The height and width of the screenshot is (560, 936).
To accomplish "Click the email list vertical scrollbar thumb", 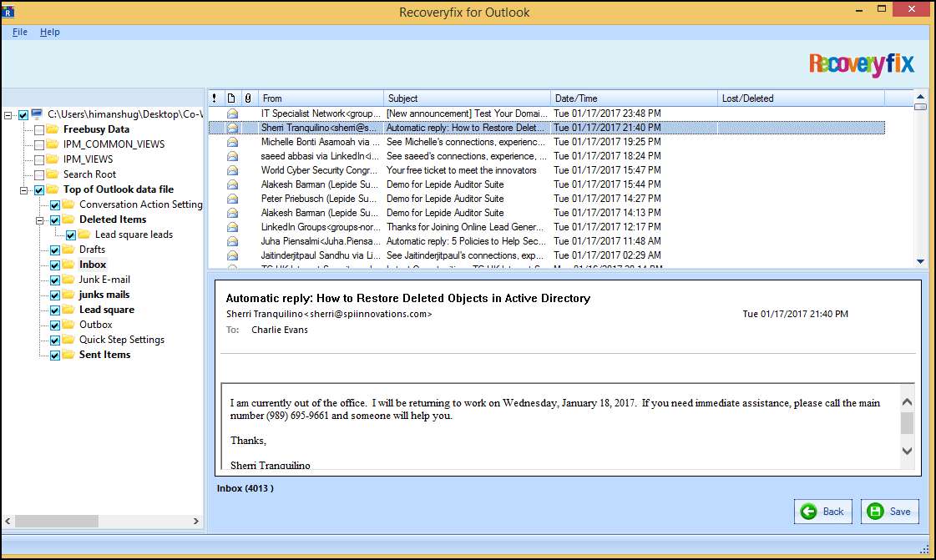I will click(x=920, y=107).
